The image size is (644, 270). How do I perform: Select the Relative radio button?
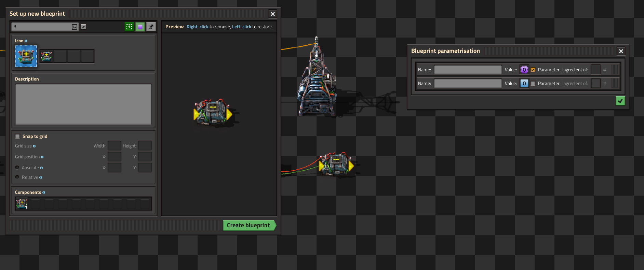click(x=17, y=177)
